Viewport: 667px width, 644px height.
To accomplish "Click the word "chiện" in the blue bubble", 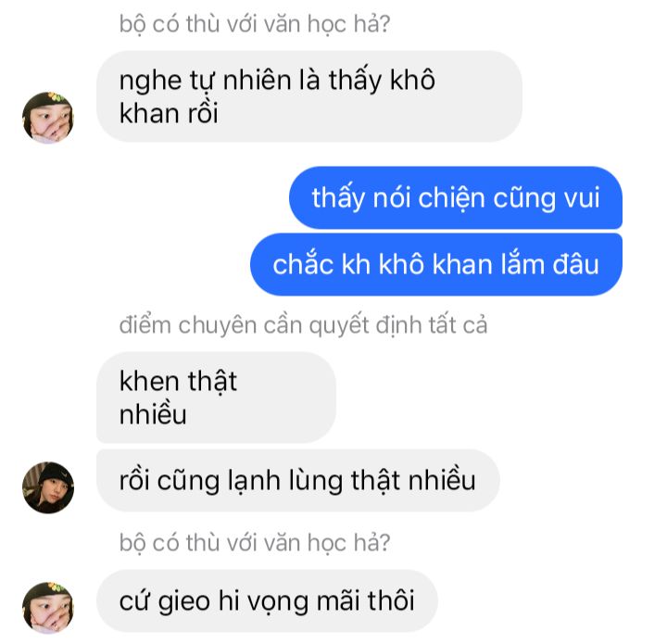I will pos(452,198).
